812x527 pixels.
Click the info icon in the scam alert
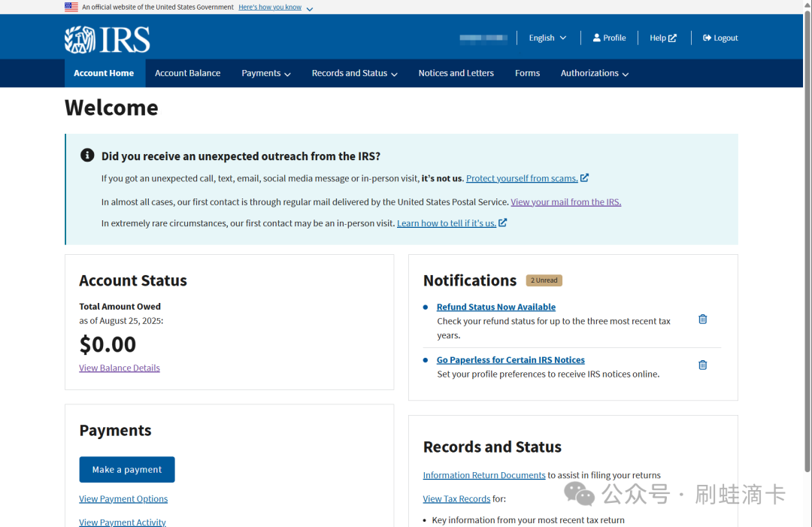point(87,156)
